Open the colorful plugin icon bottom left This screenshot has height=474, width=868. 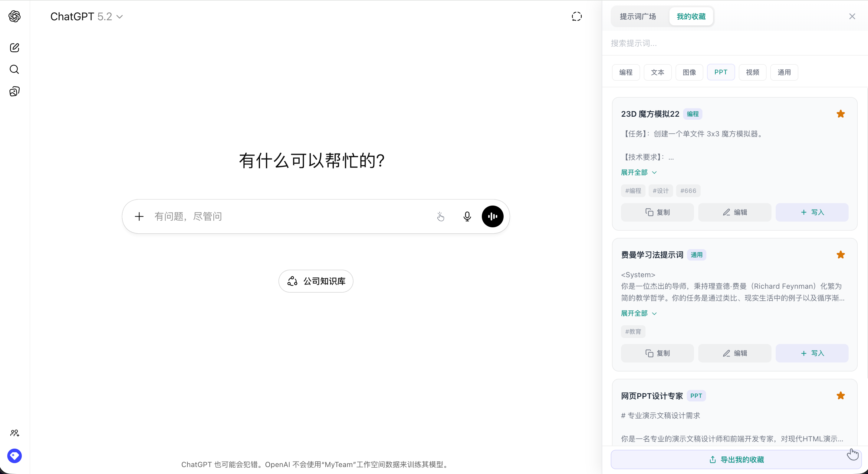pyautogui.click(x=15, y=456)
